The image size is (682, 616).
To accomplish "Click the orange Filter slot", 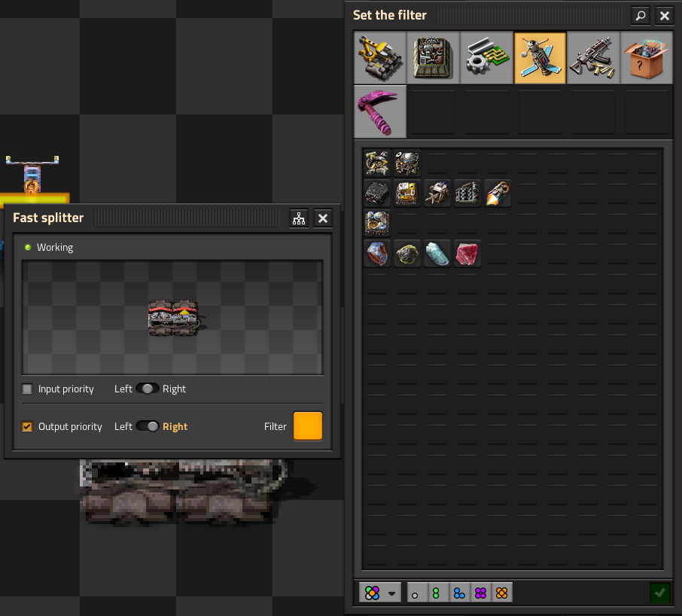I will pos(308,426).
